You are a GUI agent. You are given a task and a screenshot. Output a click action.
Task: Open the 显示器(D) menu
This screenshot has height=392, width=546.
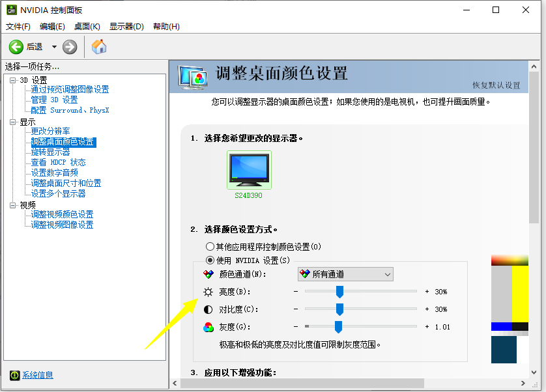(x=126, y=26)
